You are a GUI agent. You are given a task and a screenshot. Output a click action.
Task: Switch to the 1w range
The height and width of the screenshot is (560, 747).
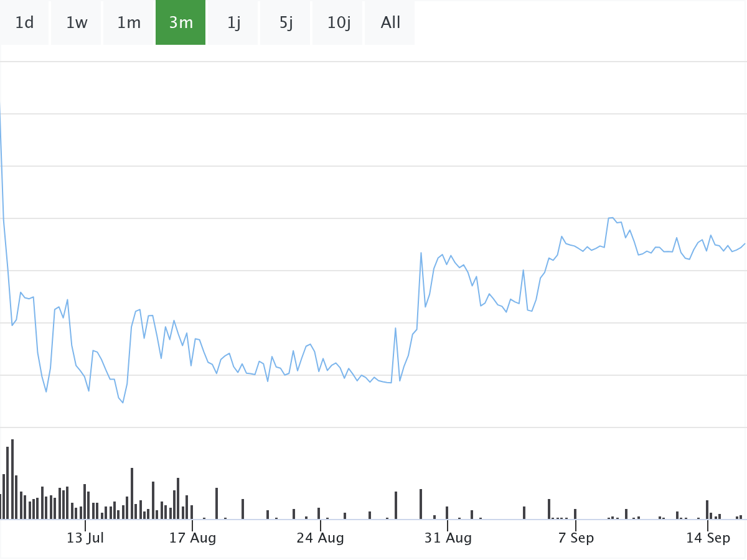(x=77, y=23)
